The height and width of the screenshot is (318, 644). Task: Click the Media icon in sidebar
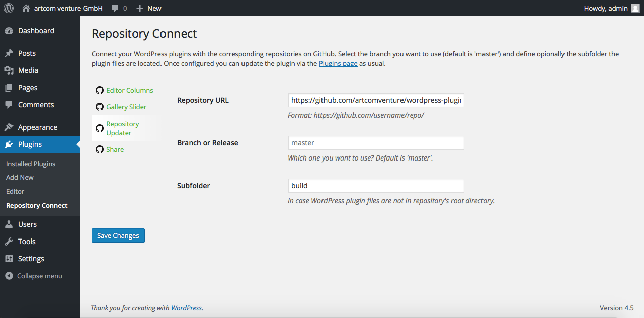point(9,70)
